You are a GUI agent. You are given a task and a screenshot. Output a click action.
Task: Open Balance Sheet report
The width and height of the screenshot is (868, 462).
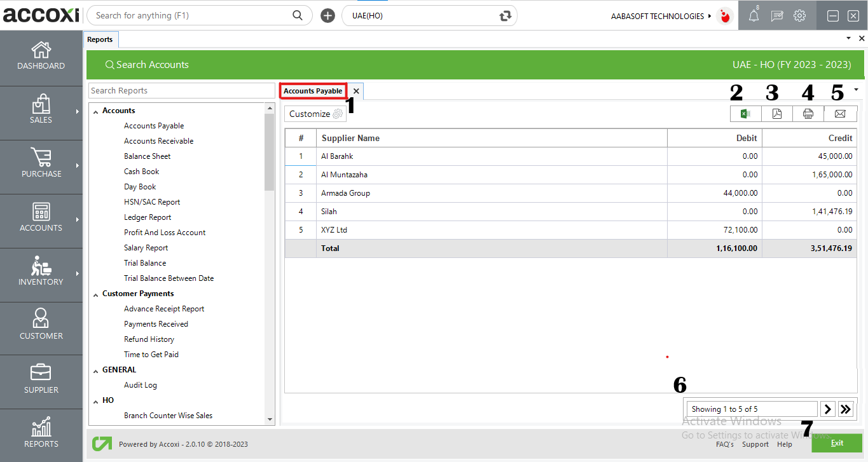(x=147, y=156)
